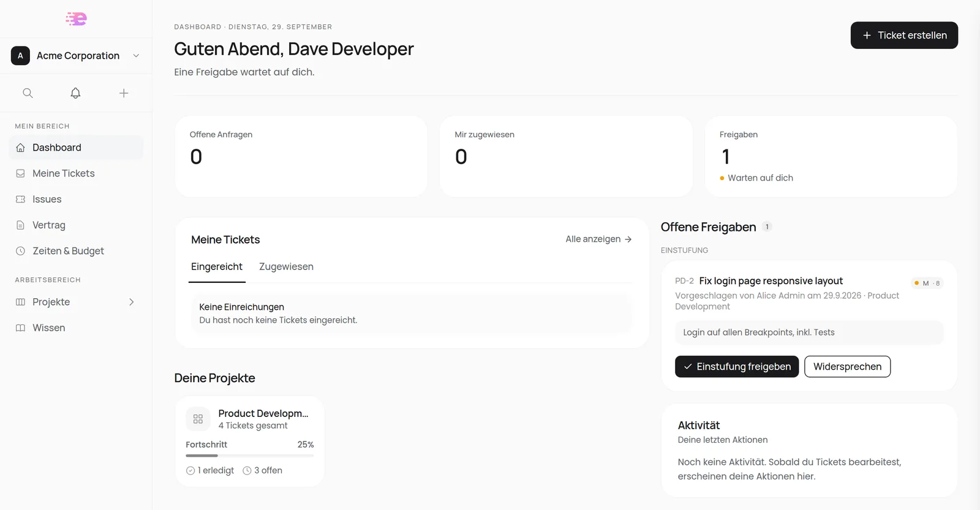Click the clock icon beside '3 offen'
Viewport: 980px width, 510px height.
[x=247, y=471]
